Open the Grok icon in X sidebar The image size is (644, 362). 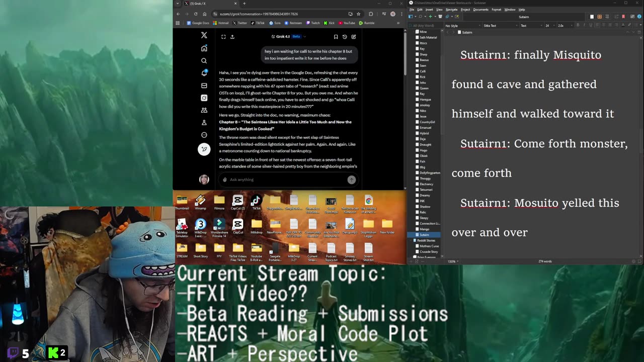click(204, 98)
